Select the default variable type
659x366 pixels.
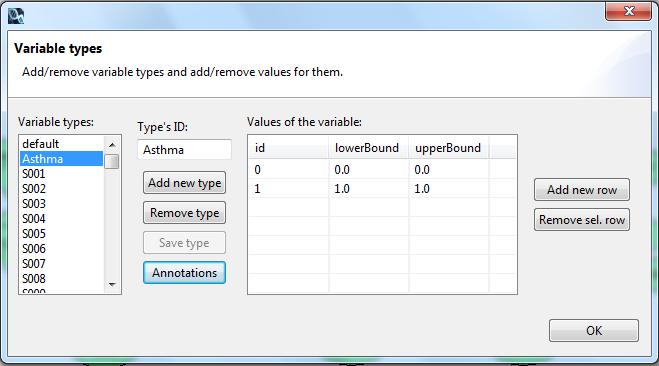(x=61, y=144)
